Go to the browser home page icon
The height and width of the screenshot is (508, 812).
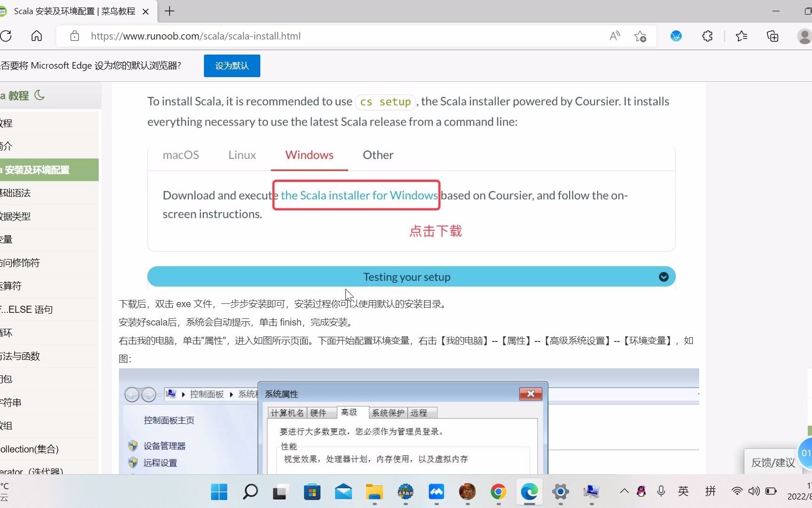tap(37, 36)
